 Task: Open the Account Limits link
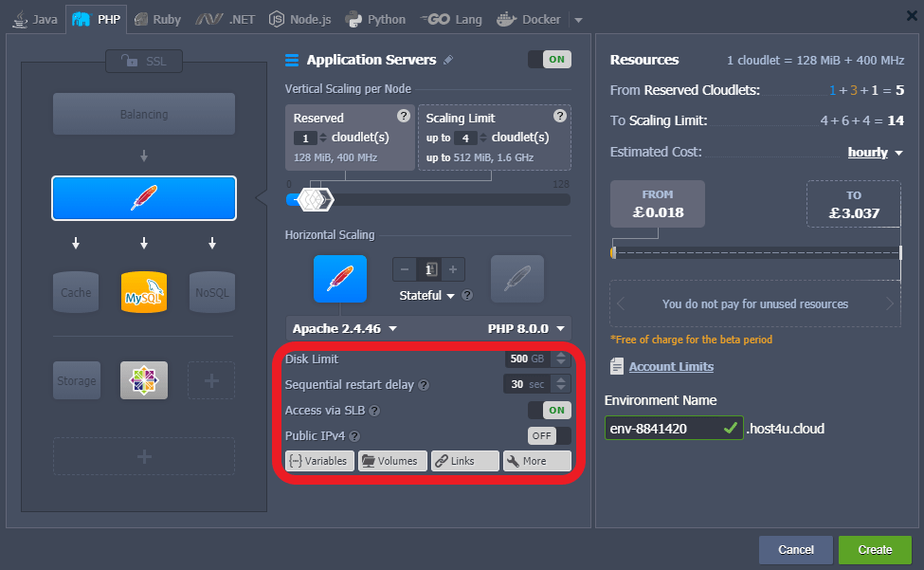(x=671, y=367)
